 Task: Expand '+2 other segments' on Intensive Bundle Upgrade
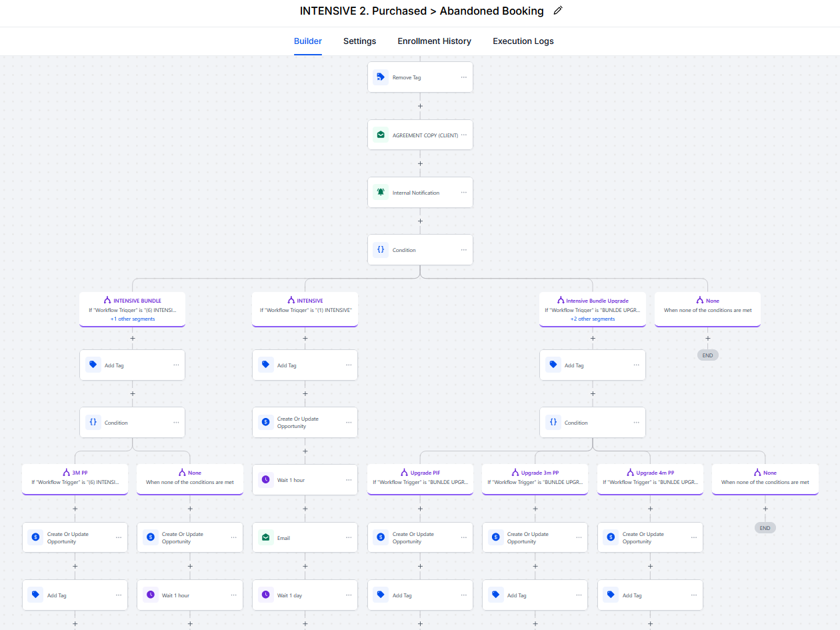[x=593, y=319]
